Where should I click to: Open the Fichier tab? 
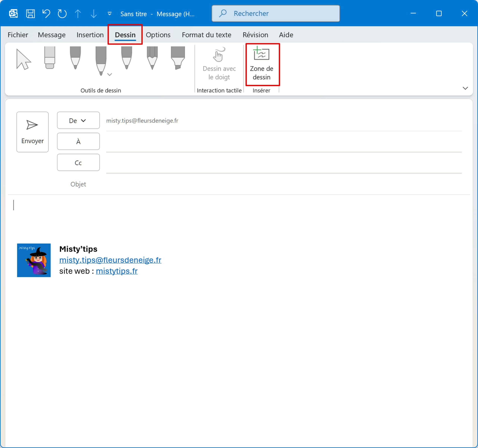pyautogui.click(x=18, y=35)
